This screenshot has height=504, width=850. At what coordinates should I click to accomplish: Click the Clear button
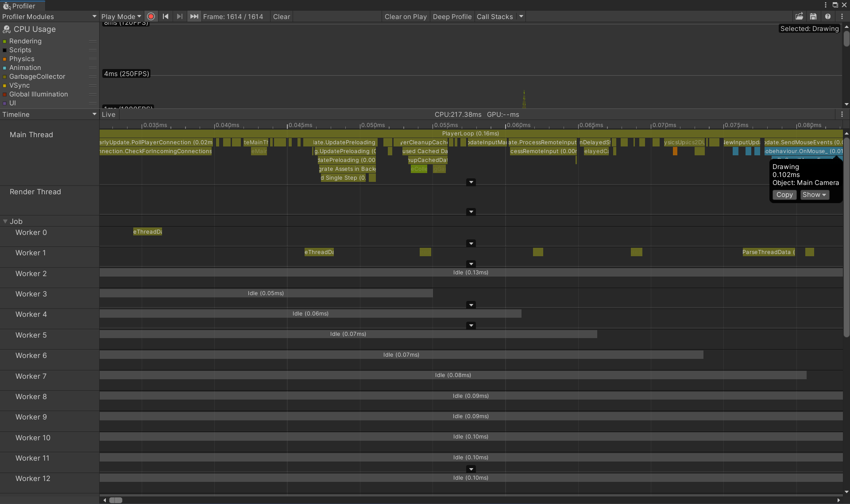click(x=281, y=16)
